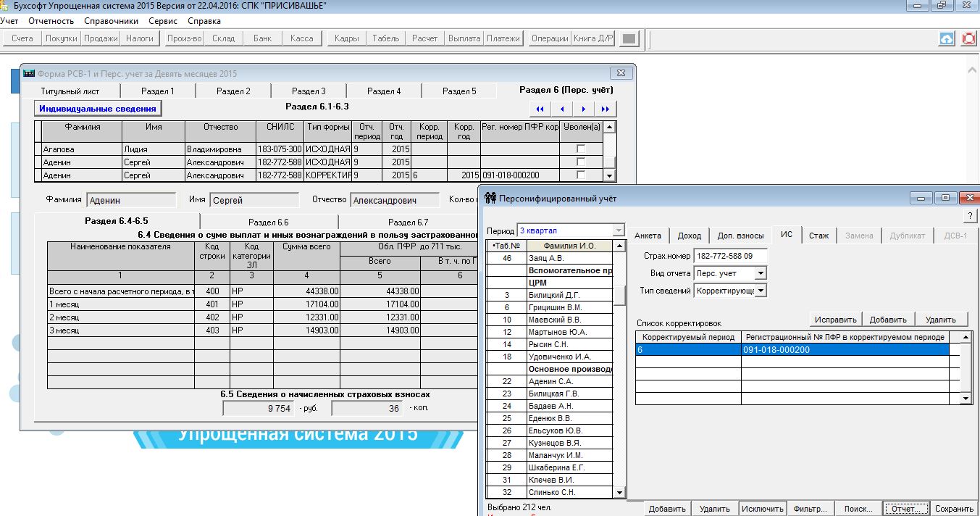Go to next record arrow
980x516 pixels.
(x=584, y=109)
